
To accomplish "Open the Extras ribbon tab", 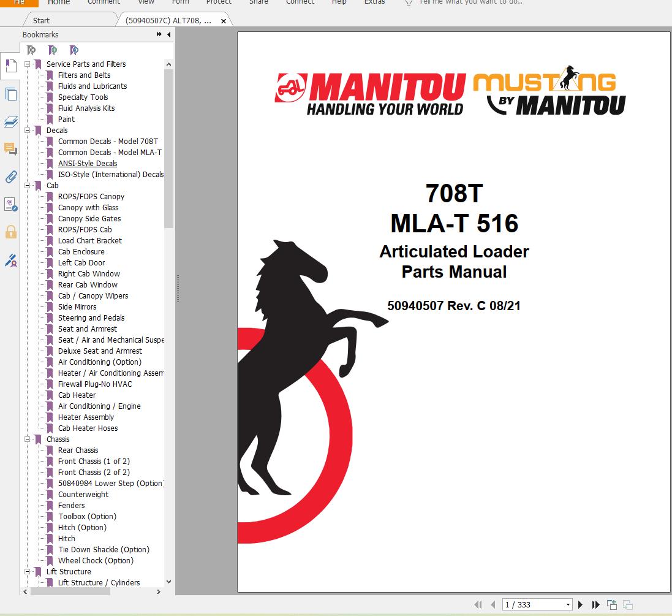I will 374,2.
